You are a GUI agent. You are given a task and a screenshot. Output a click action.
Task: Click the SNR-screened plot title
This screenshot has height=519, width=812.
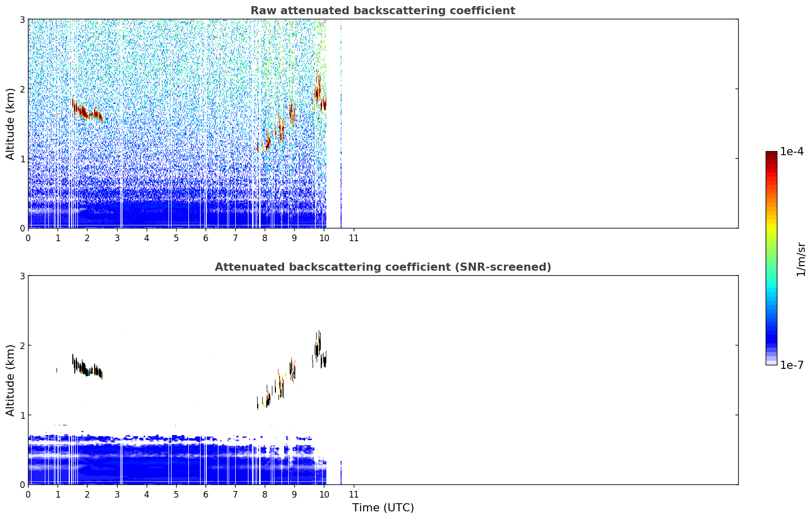383,267
